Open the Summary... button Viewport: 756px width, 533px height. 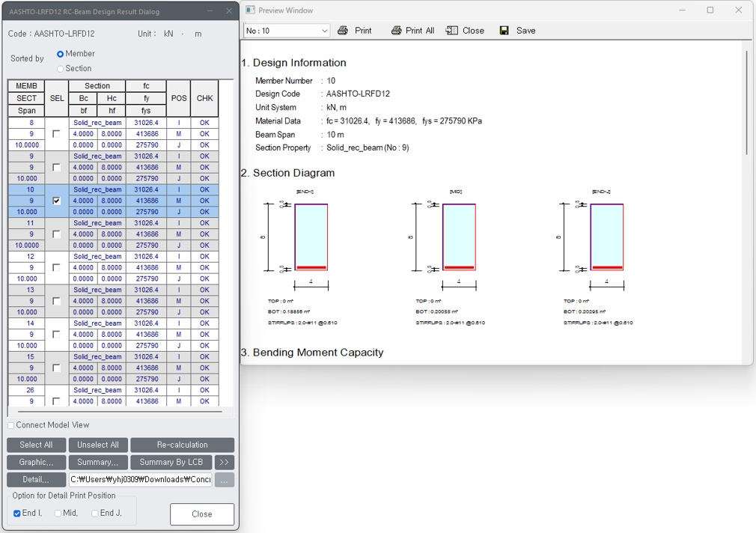98,462
